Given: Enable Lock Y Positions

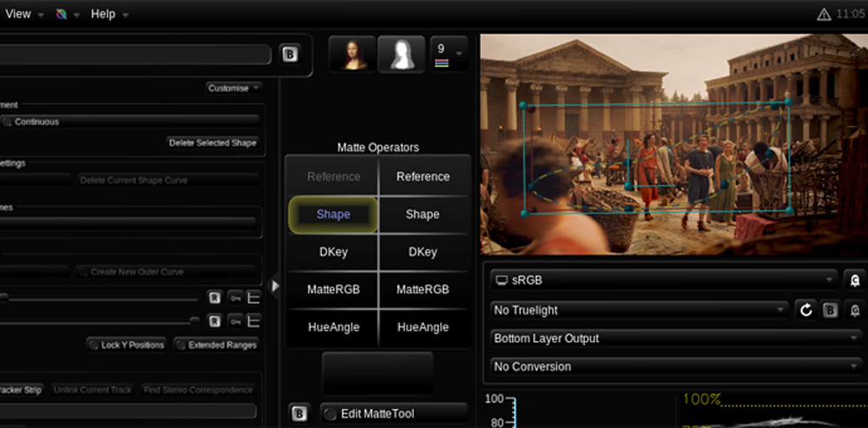Looking at the screenshot, I should 128,345.
